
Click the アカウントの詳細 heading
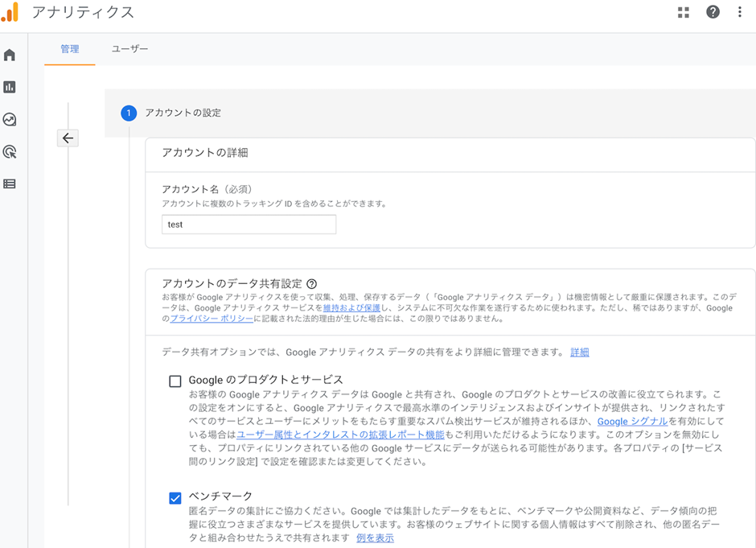click(x=205, y=152)
